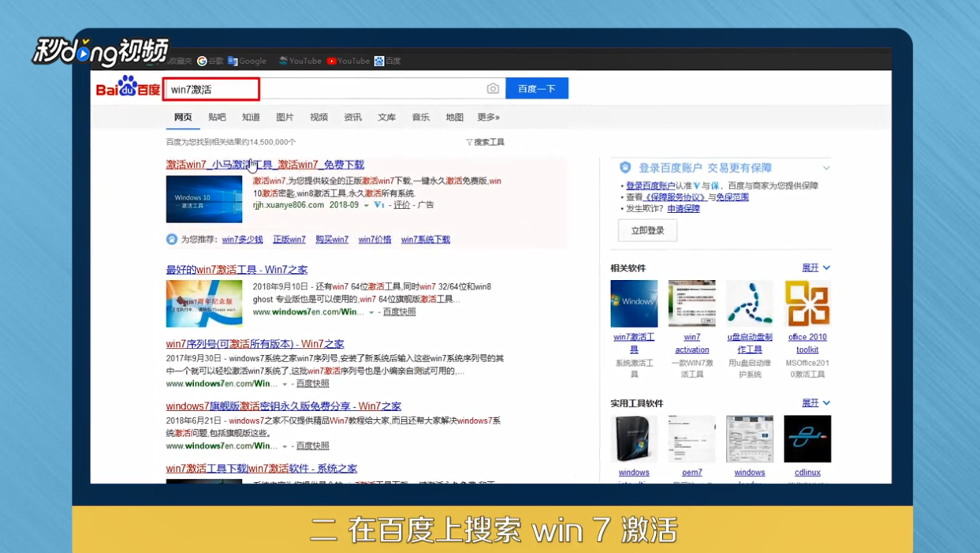980x553 pixels.
Task: Click the 购买win7 suggestion
Action: [x=332, y=240]
